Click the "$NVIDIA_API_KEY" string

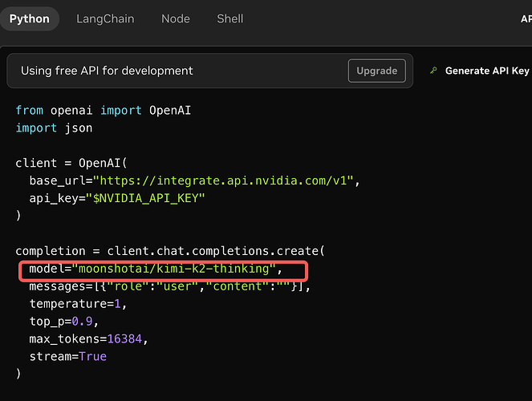tap(145, 198)
